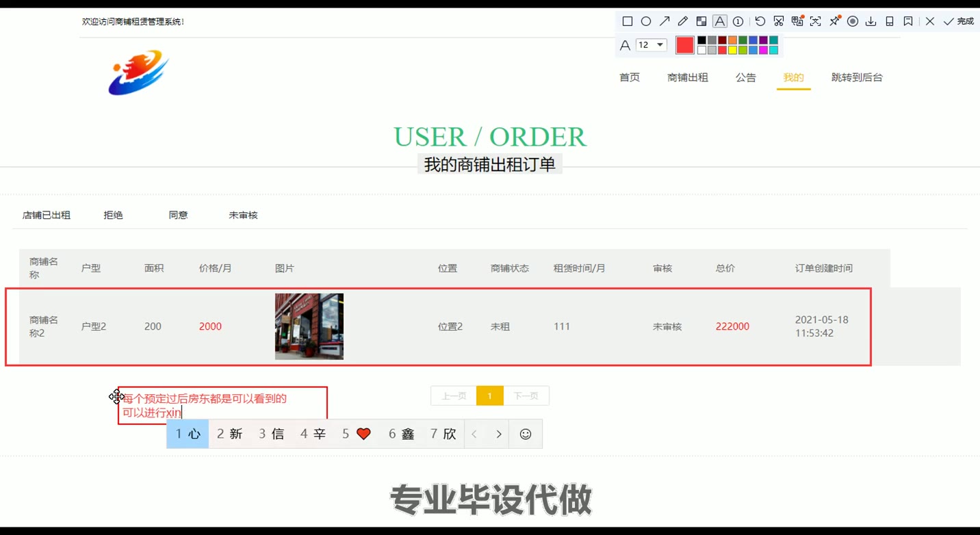Pick the cyan color swatch
Viewport: 980px width, 535px height.
[773, 50]
